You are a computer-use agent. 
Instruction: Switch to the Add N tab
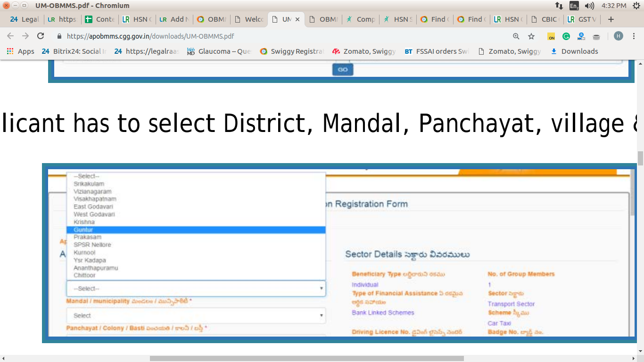tap(174, 19)
